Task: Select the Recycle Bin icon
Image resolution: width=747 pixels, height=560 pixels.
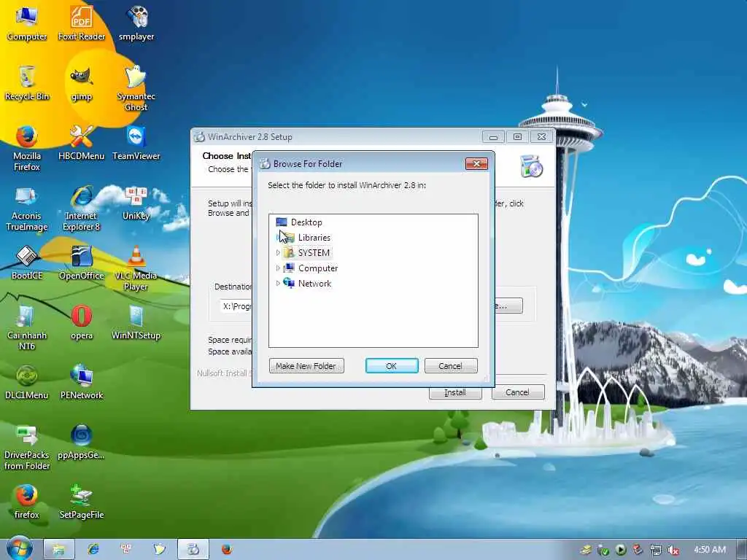Action: 27,82
